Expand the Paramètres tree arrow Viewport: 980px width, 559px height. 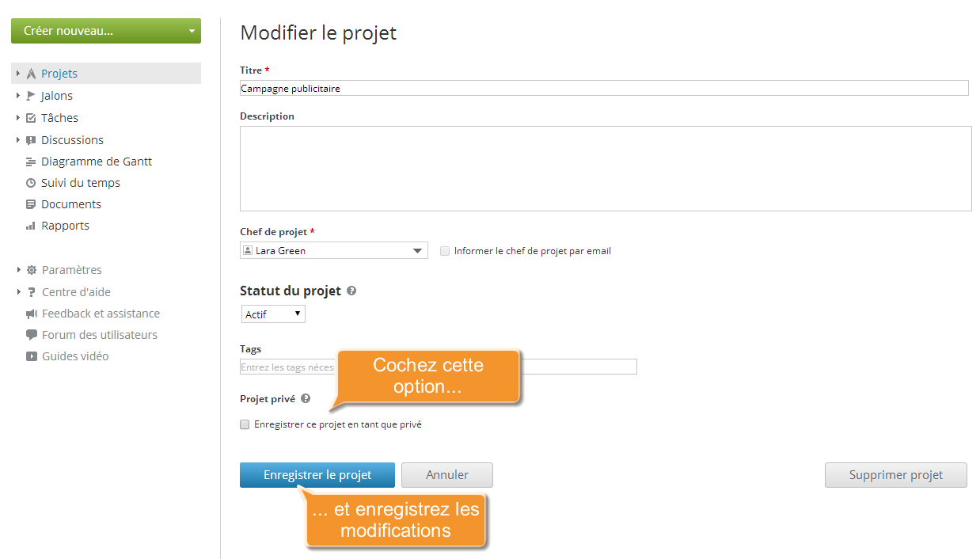coord(18,270)
